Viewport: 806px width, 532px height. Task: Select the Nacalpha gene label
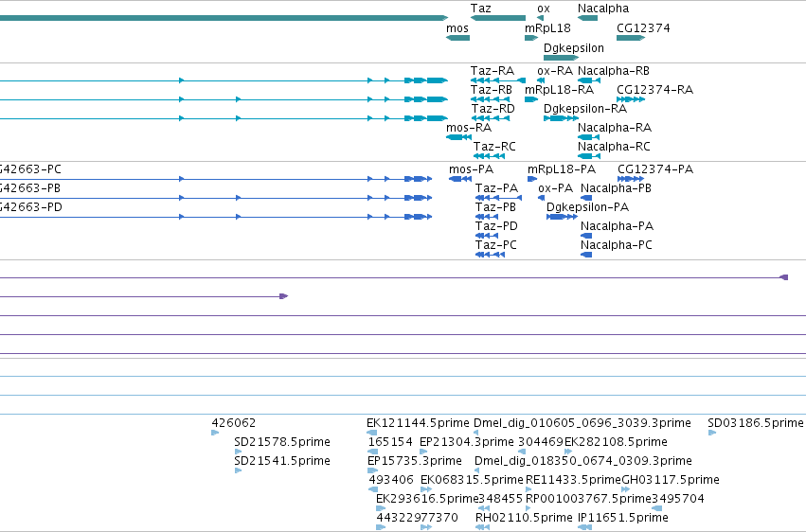tap(603, 9)
